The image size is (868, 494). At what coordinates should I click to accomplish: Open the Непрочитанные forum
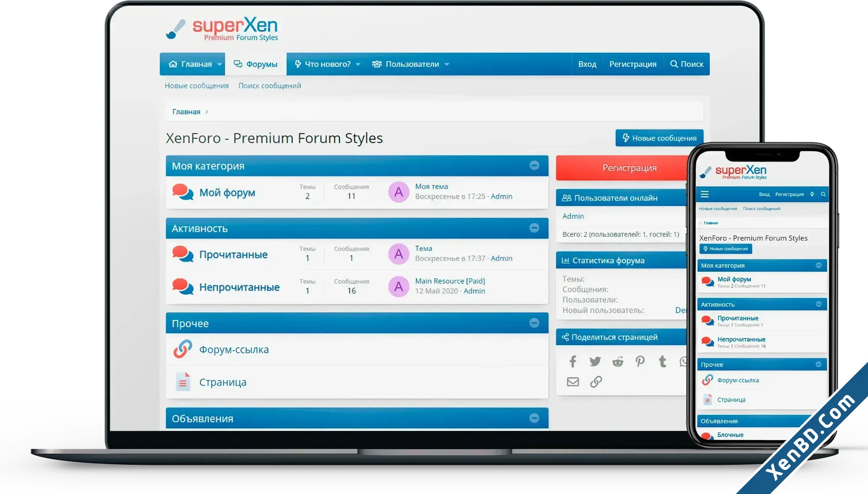pos(239,287)
